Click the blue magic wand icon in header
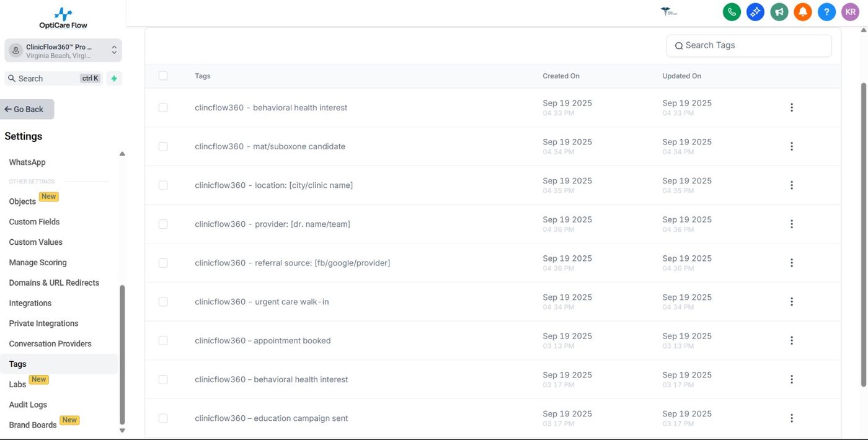Viewport: 868px width, 440px height. point(755,12)
